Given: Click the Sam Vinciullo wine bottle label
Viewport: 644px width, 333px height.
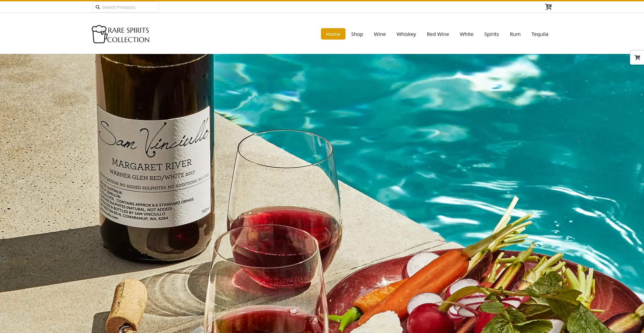Looking at the screenshot, I should tap(155, 168).
